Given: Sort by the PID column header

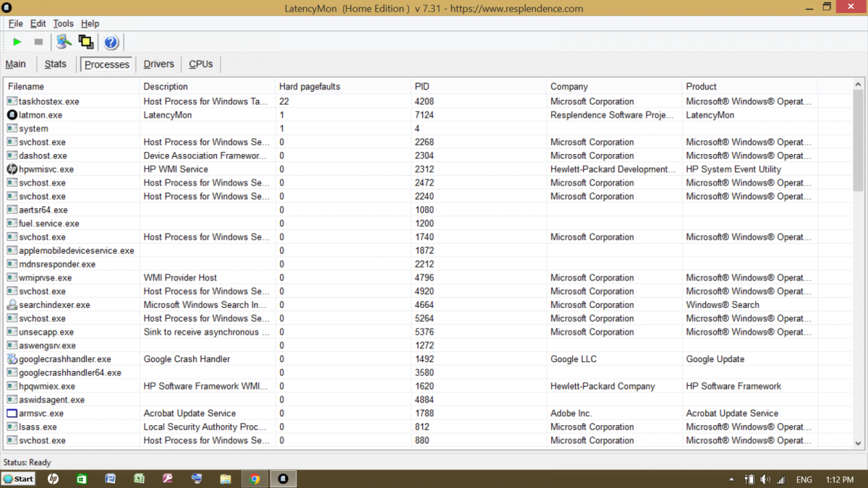Looking at the screenshot, I should point(478,87).
